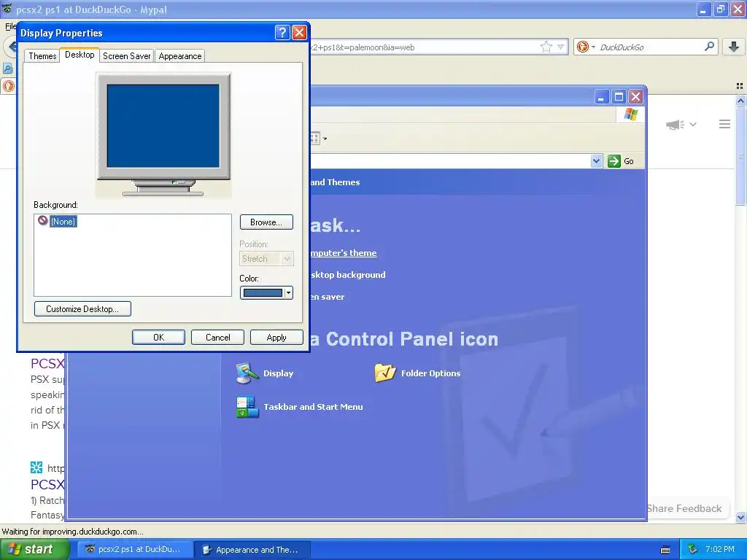The height and width of the screenshot is (560, 747).
Task: Open the Appearance tab
Action: click(179, 56)
